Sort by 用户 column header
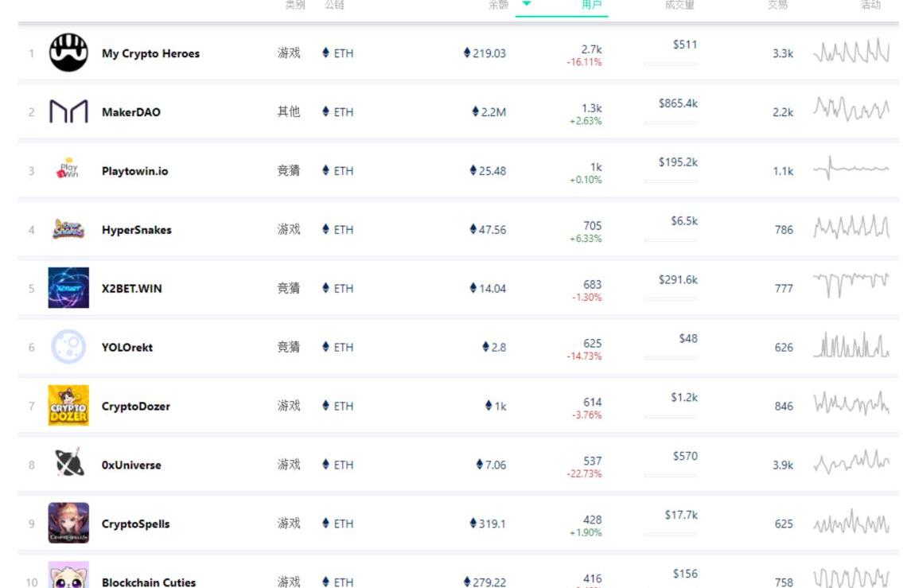The height and width of the screenshot is (588, 903). coord(591,5)
